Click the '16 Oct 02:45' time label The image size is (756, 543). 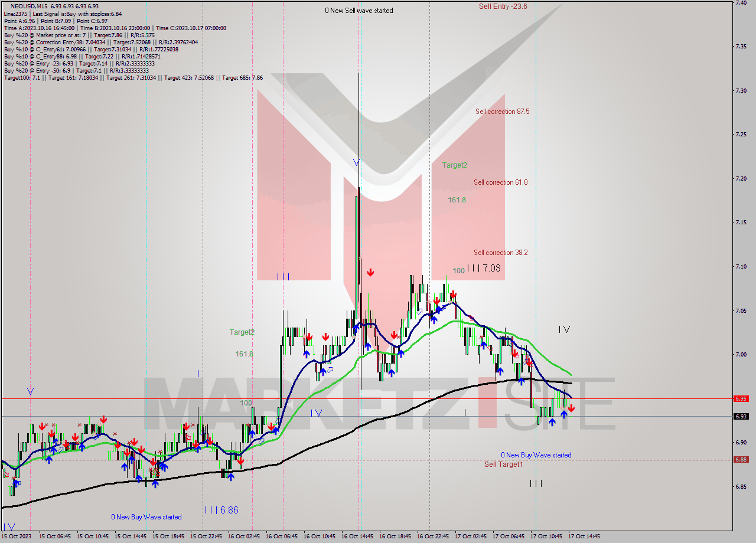(244, 537)
